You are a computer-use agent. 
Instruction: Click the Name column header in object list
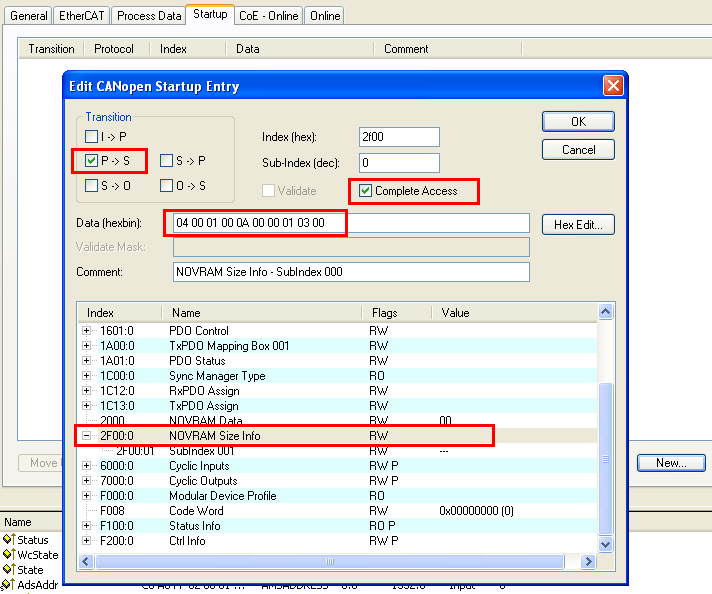point(262,313)
